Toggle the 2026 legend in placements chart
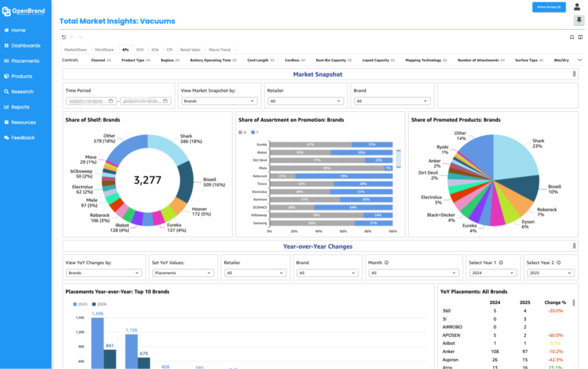The width and height of the screenshot is (588, 369). coord(100,304)
